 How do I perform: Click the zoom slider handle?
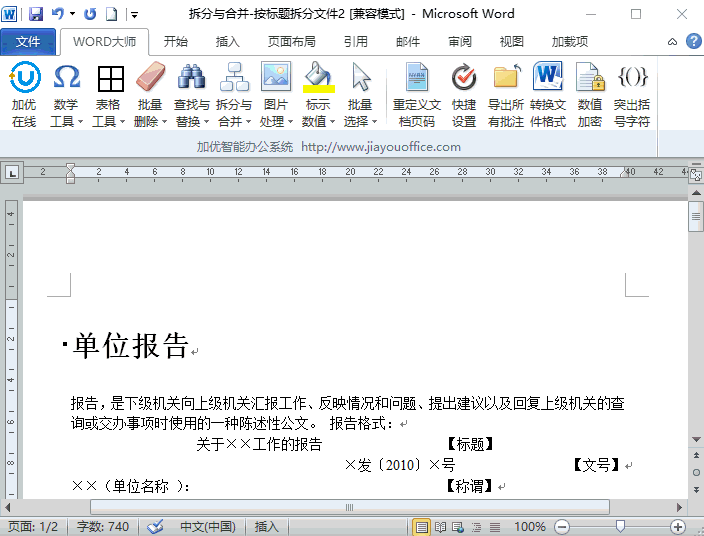pyautogui.click(x=620, y=526)
